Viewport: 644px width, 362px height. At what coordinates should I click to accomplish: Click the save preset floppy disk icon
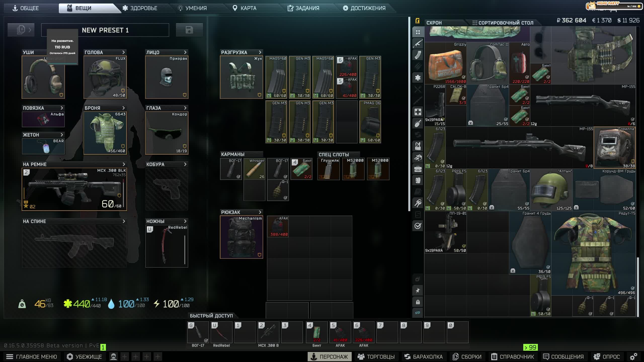[189, 30]
